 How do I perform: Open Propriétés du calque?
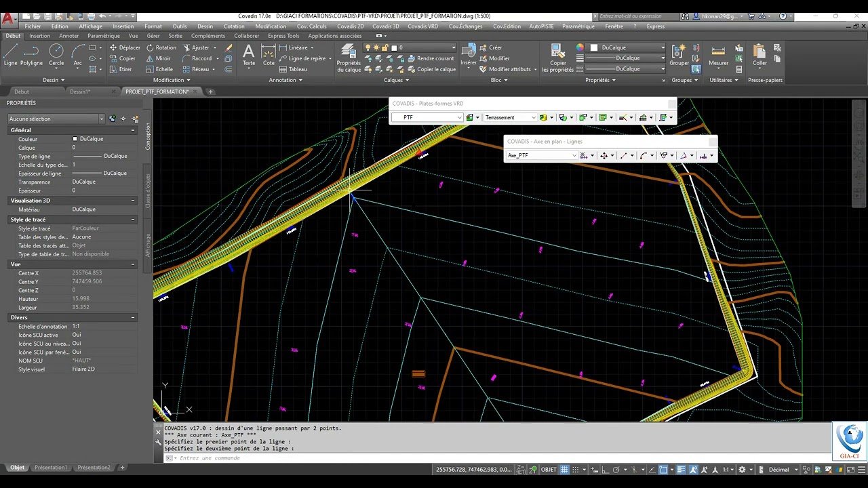(x=349, y=57)
